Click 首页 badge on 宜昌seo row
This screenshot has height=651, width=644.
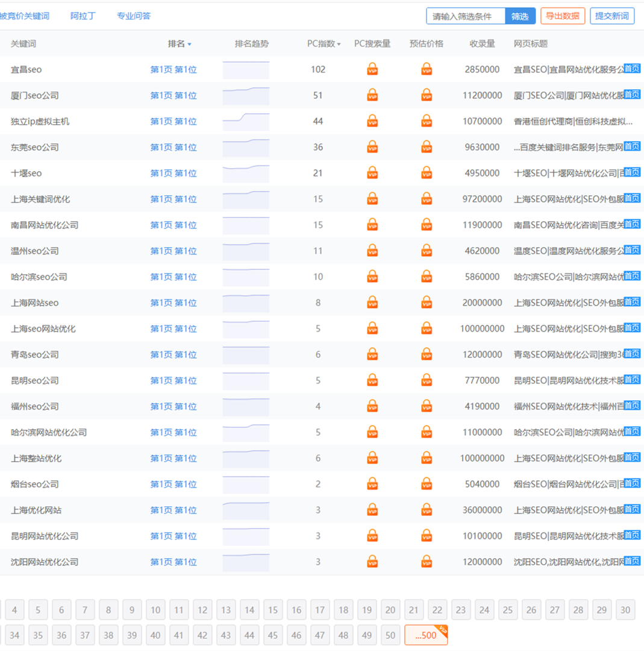pyautogui.click(x=632, y=68)
